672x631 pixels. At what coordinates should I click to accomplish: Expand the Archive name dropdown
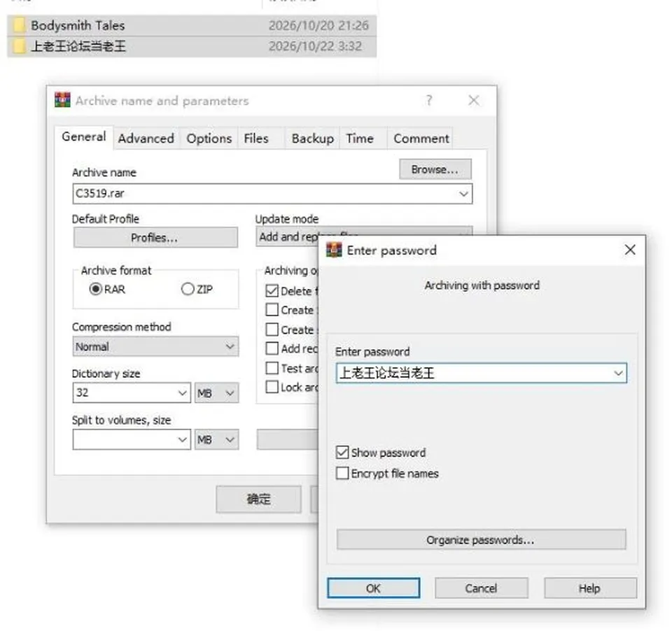463,194
